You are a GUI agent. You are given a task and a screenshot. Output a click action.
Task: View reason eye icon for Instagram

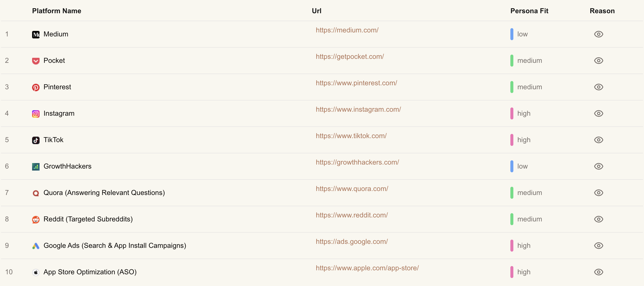[598, 113]
